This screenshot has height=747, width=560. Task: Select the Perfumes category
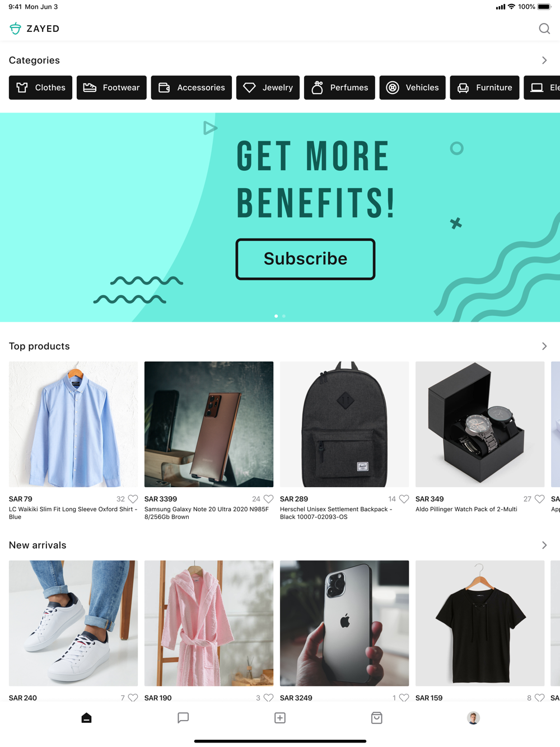point(339,87)
